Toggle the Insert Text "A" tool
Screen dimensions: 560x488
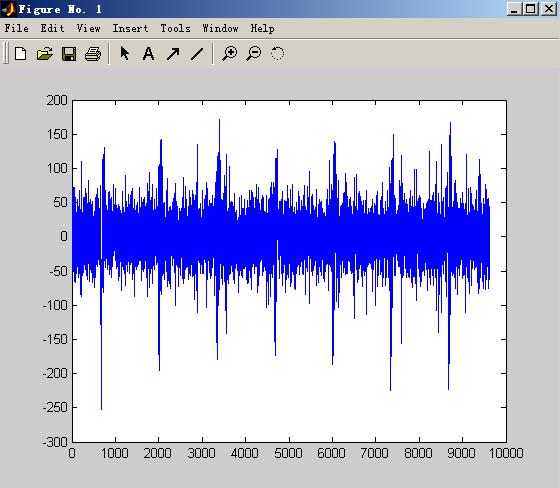[149, 54]
